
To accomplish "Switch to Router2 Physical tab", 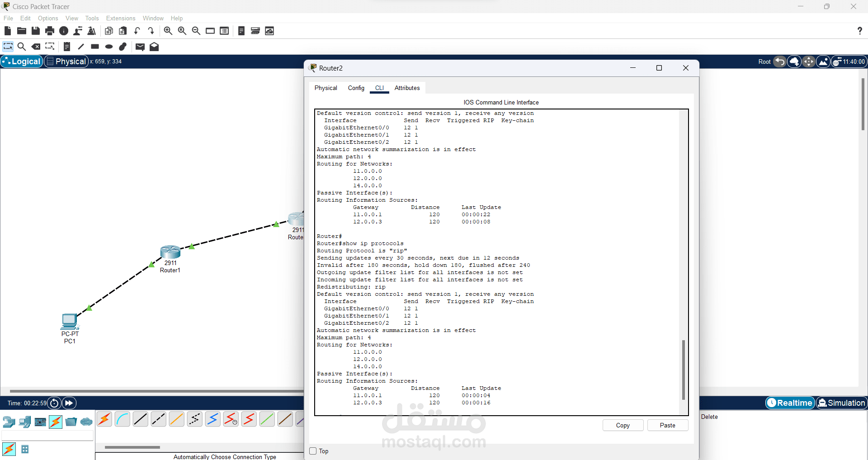I will click(326, 88).
